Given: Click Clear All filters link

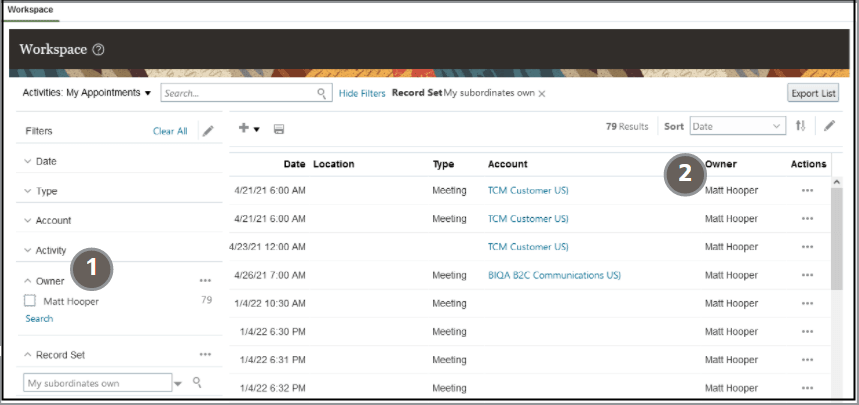Looking at the screenshot, I should point(170,131).
